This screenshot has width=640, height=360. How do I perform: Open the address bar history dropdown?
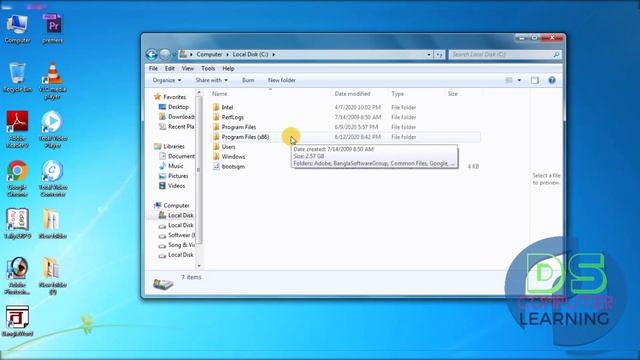[x=429, y=54]
